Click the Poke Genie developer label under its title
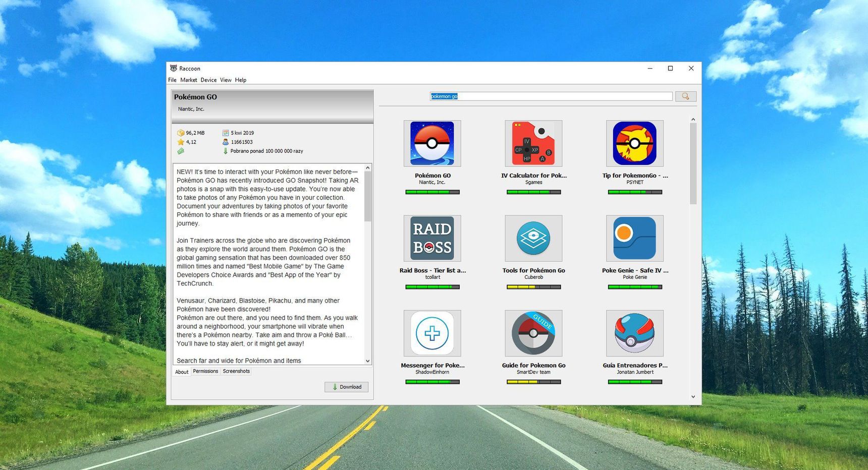This screenshot has width=868, height=470. click(x=635, y=277)
